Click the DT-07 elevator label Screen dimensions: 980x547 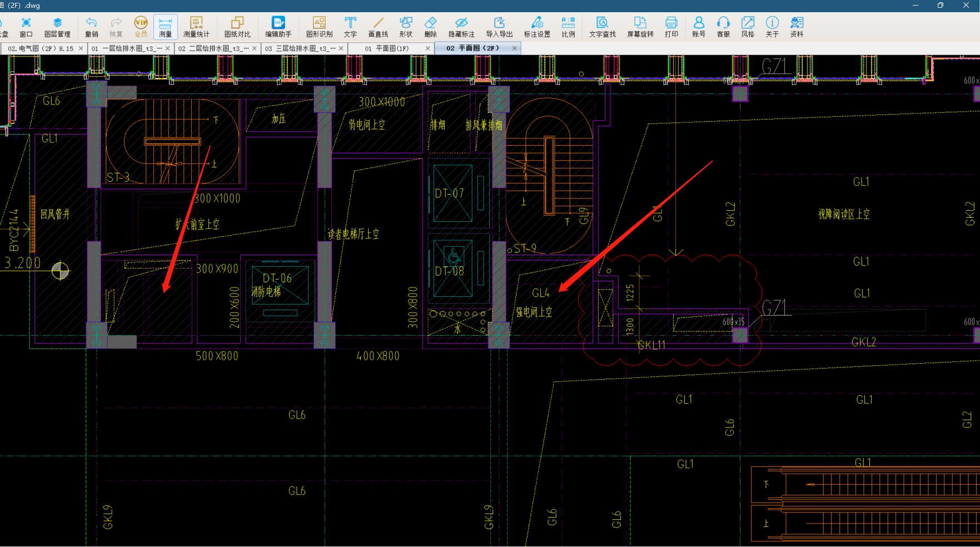[449, 193]
